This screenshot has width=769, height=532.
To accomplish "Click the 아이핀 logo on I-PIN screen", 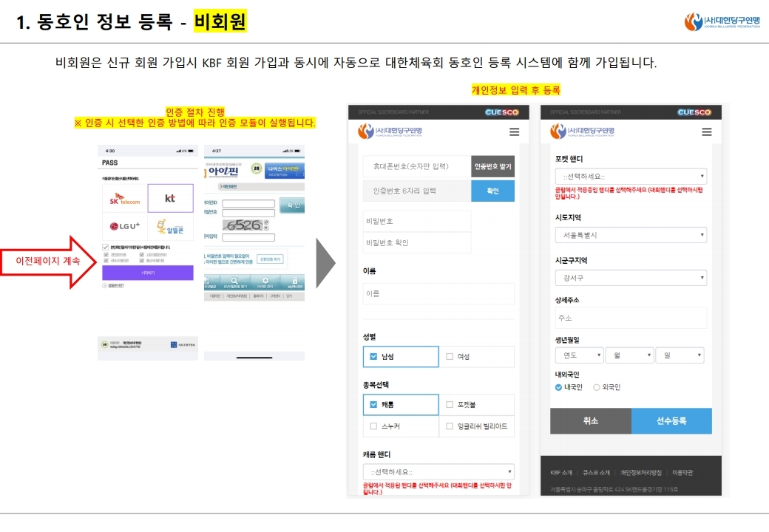I will coord(222,171).
